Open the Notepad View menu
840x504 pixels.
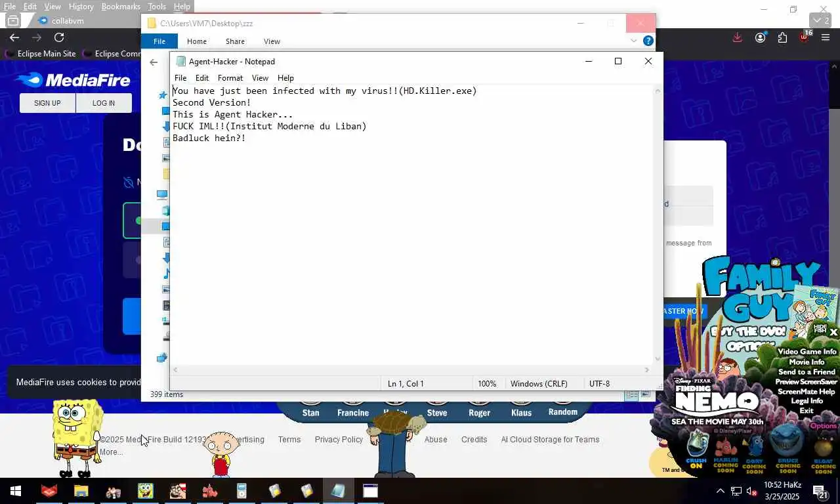click(x=260, y=77)
